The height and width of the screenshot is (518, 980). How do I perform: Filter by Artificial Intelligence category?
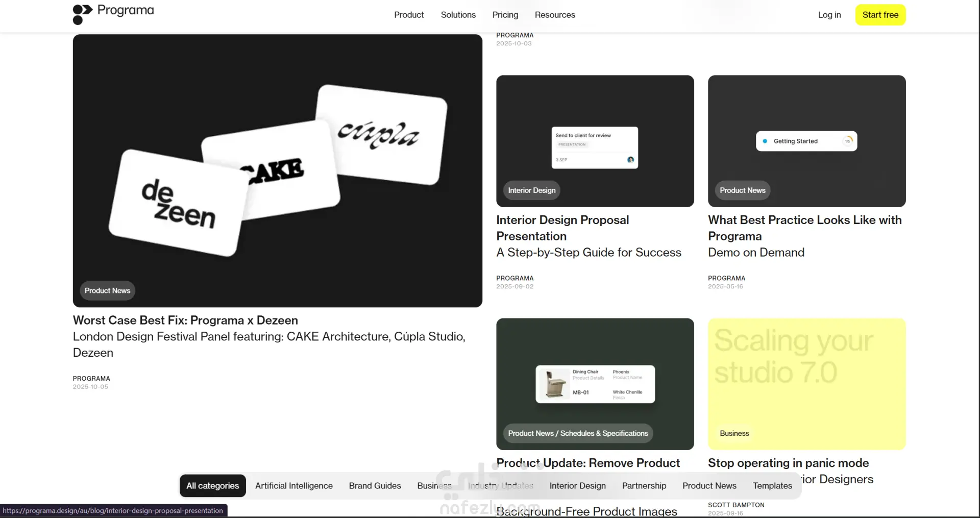point(294,486)
